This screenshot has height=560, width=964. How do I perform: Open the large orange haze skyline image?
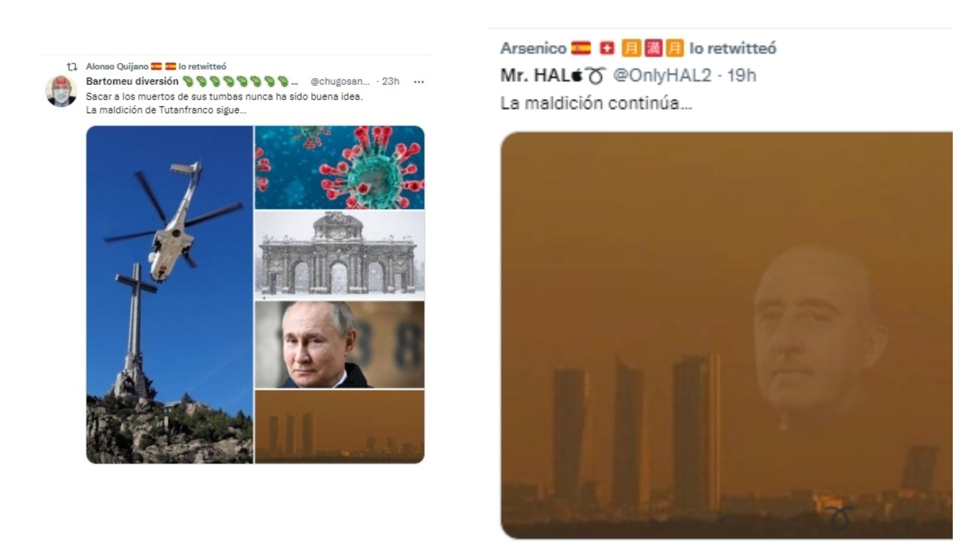[727, 336]
